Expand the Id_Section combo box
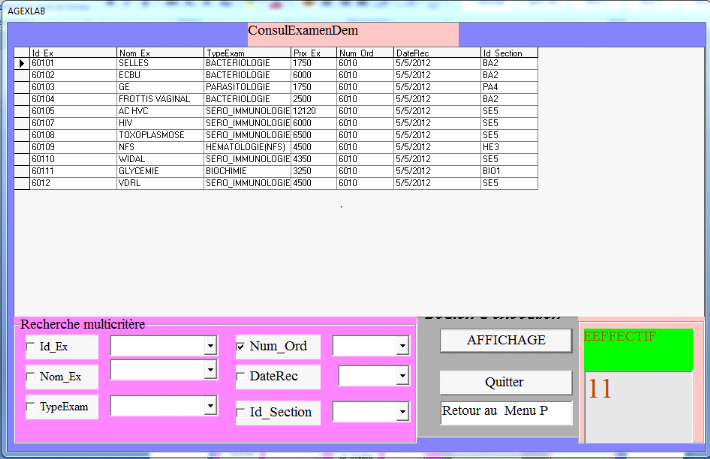The image size is (710, 459). 402,412
